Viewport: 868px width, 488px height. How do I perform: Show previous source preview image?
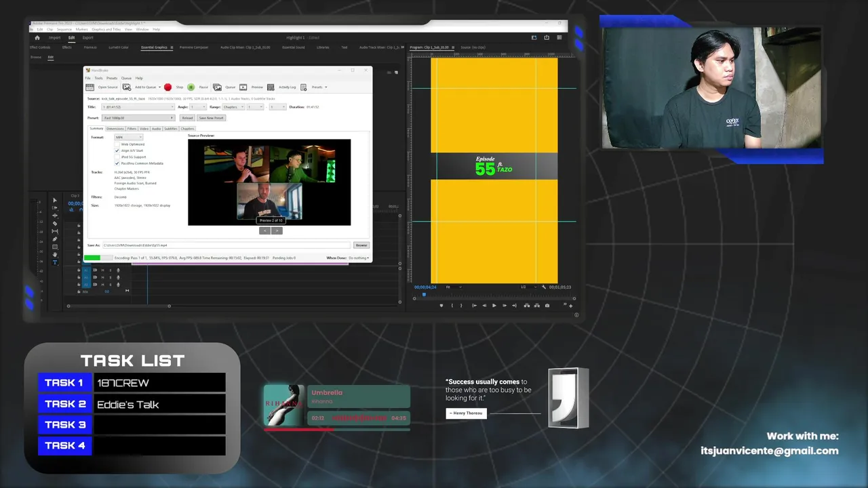click(265, 230)
